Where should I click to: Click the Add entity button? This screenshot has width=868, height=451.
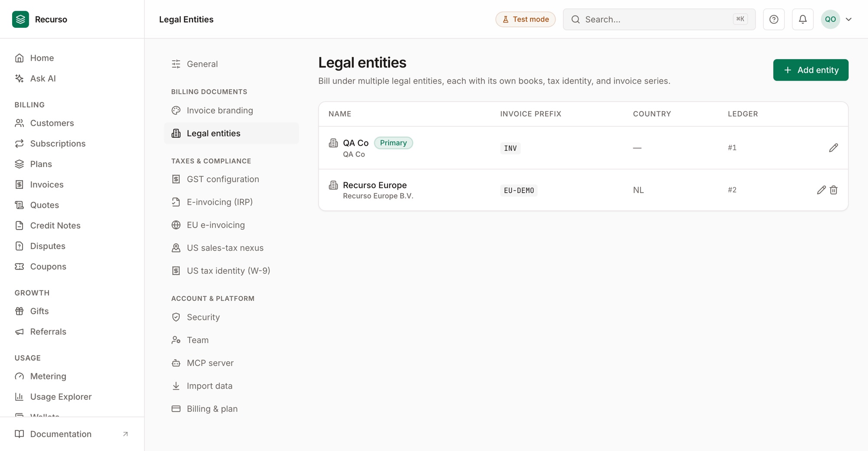click(811, 70)
